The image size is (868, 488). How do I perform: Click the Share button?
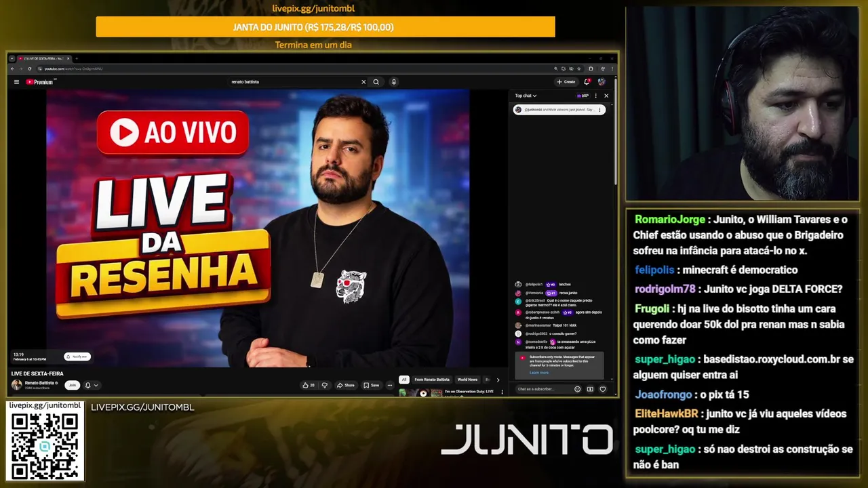[346, 385]
